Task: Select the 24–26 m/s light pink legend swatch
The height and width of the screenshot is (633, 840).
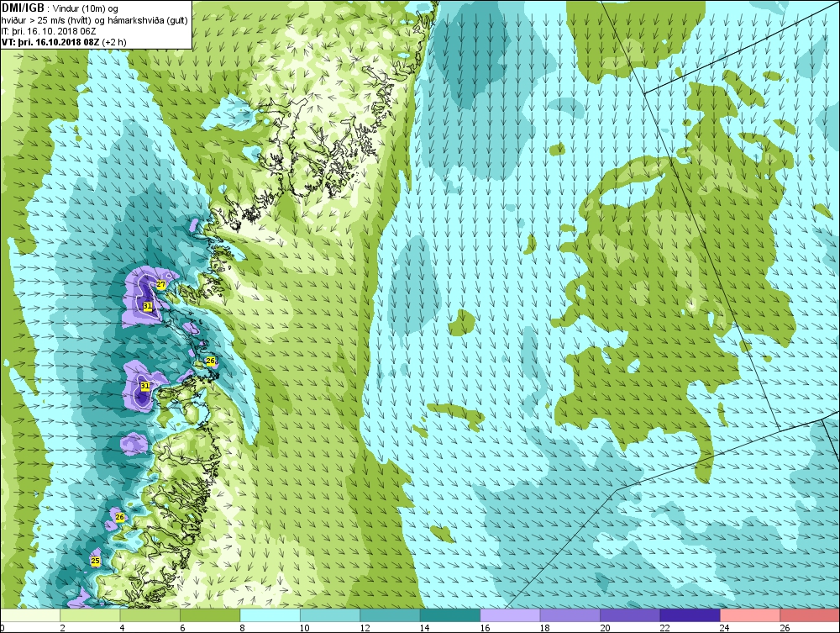Action: tap(750, 615)
